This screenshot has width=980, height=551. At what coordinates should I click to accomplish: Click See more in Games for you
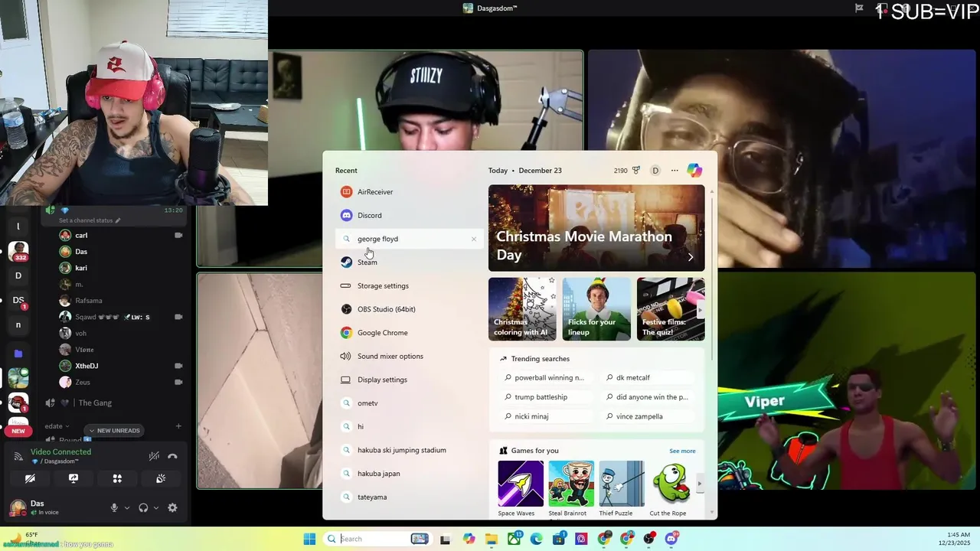point(682,451)
